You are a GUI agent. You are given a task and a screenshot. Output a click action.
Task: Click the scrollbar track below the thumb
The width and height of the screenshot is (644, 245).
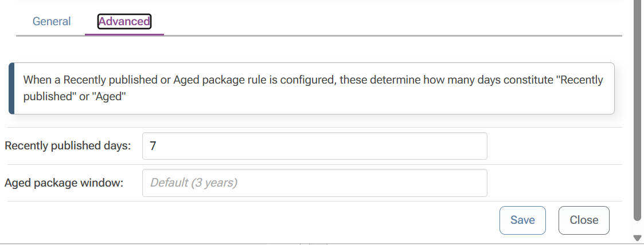coord(637,226)
